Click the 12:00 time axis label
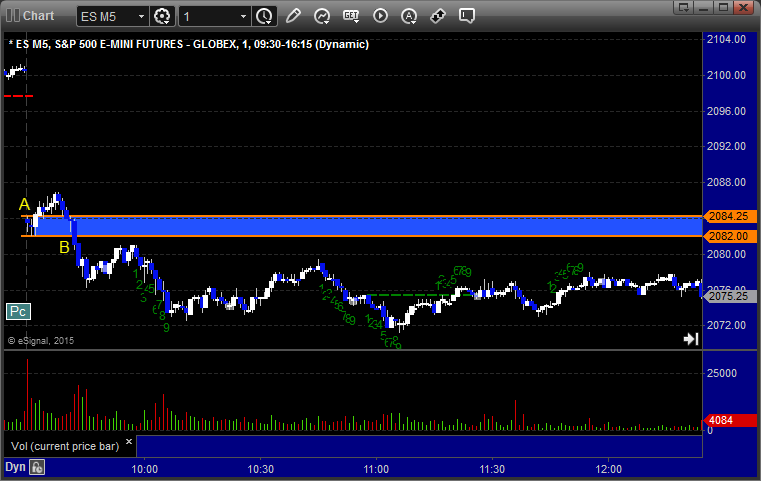 (609, 469)
